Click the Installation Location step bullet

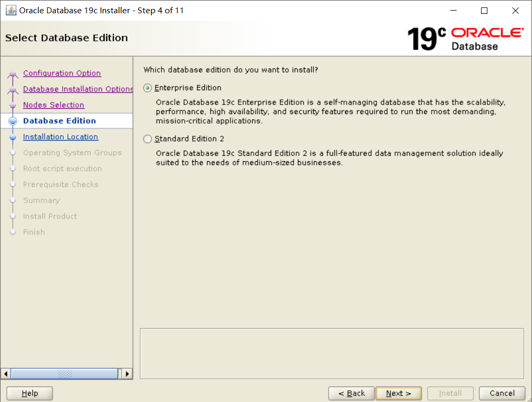click(13, 137)
